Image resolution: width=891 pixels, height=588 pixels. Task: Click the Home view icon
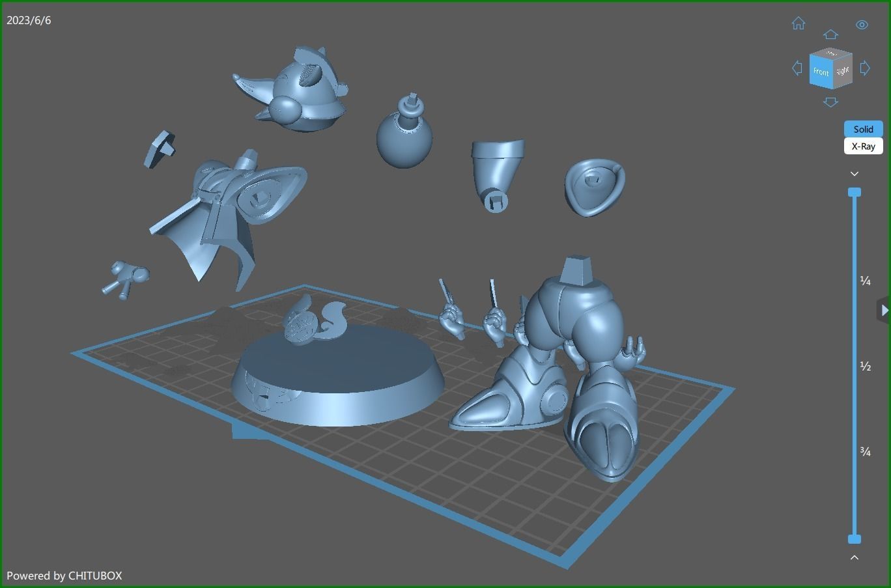[x=799, y=23]
